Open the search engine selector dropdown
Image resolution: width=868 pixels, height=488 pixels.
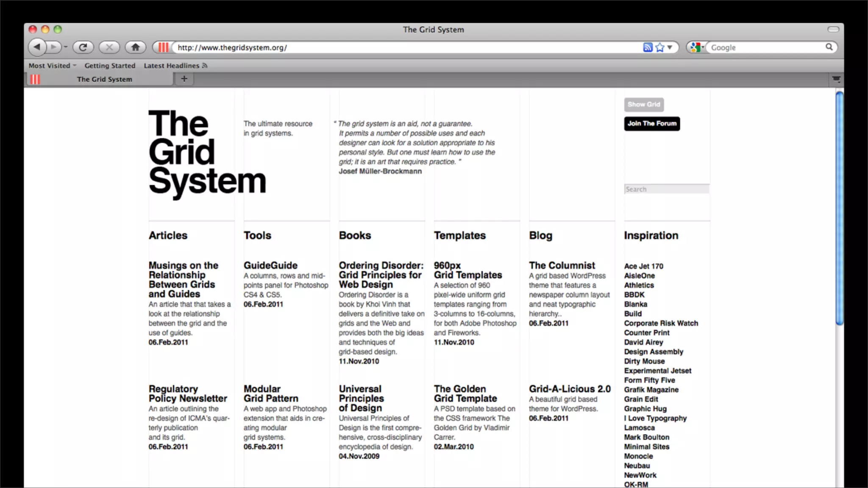[x=696, y=47]
